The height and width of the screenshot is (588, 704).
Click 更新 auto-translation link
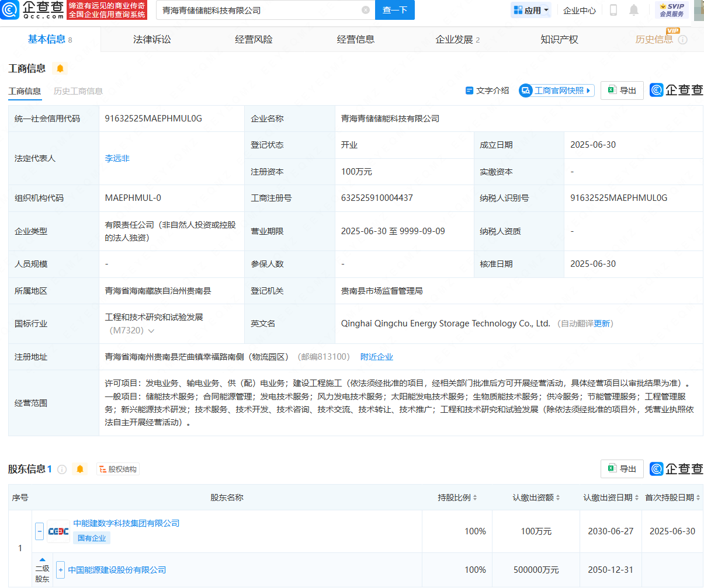(602, 323)
